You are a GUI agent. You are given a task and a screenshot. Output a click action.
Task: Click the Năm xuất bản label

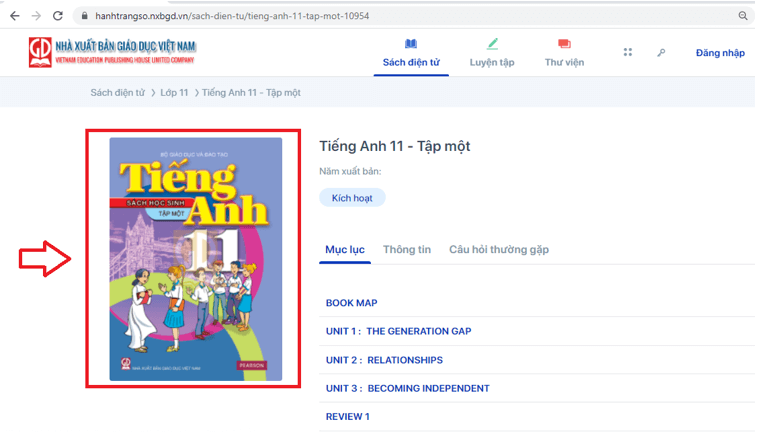tap(350, 171)
